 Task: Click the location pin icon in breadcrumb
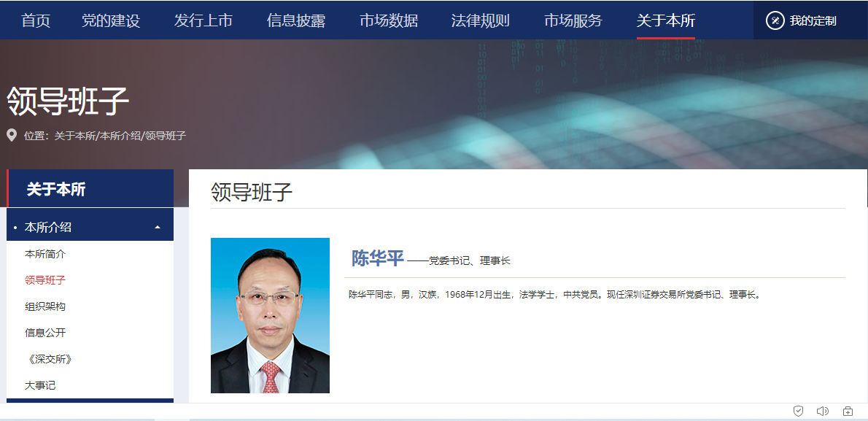click(x=12, y=135)
